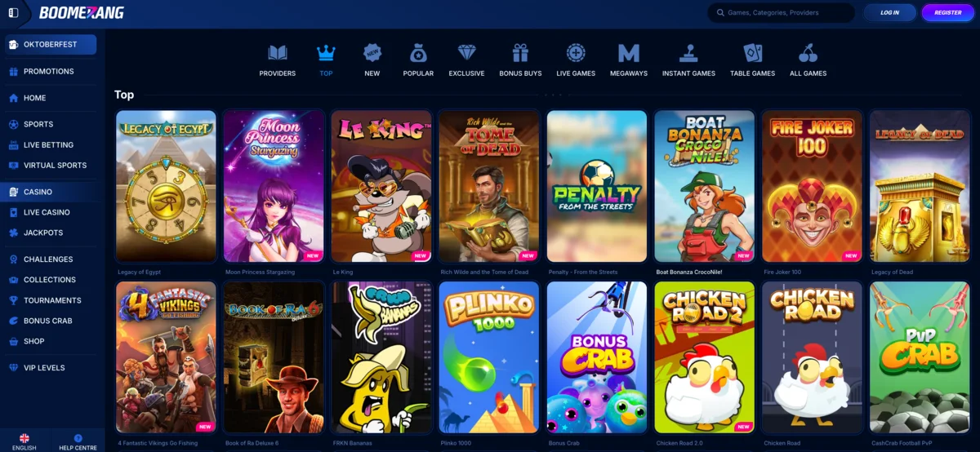
Task: Open the English language selector
Action: [x=24, y=442]
